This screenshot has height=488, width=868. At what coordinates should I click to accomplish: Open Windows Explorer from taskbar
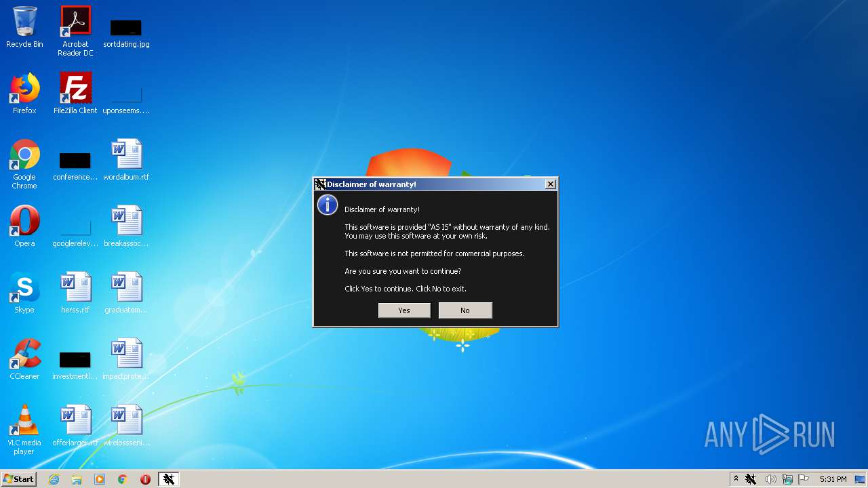pyautogui.click(x=77, y=479)
